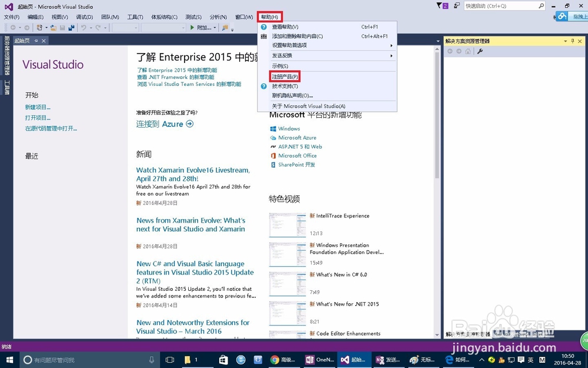Image resolution: width=588 pixels, height=368 pixels.
Task: Open the solution platforms combo box
Action: [x=163, y=28]
